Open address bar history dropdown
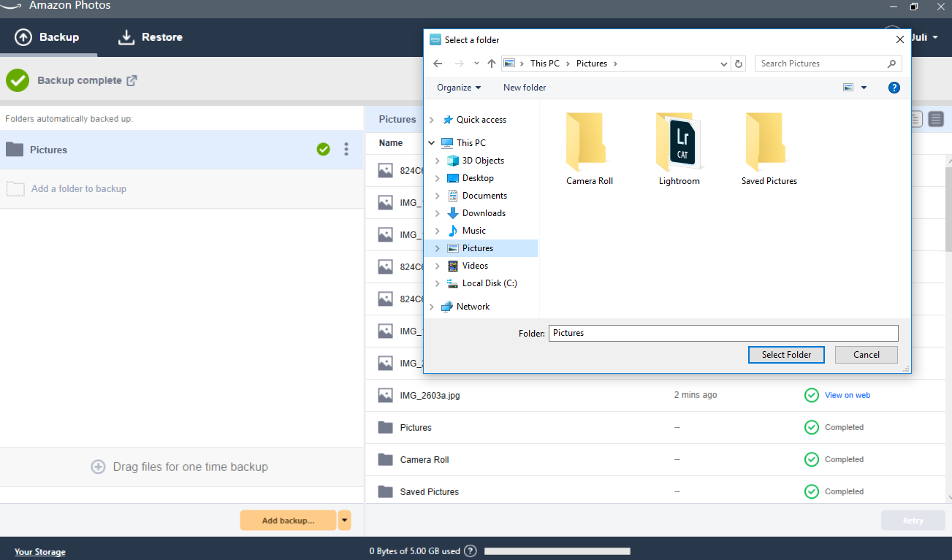952x560 pixels. [723, 64]
